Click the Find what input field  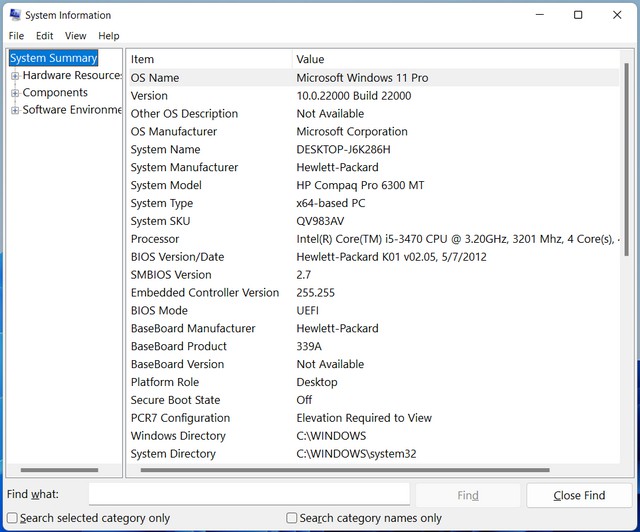(x=249, y=494)
